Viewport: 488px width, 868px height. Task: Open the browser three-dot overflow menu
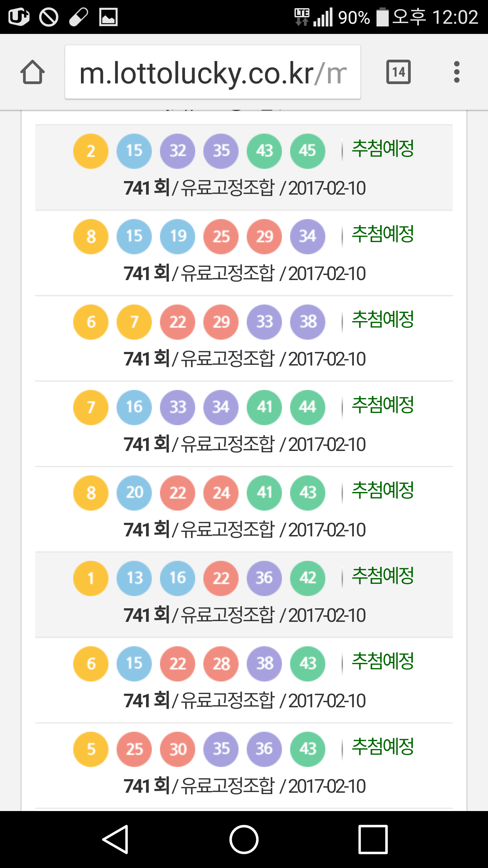click(456, 72)
